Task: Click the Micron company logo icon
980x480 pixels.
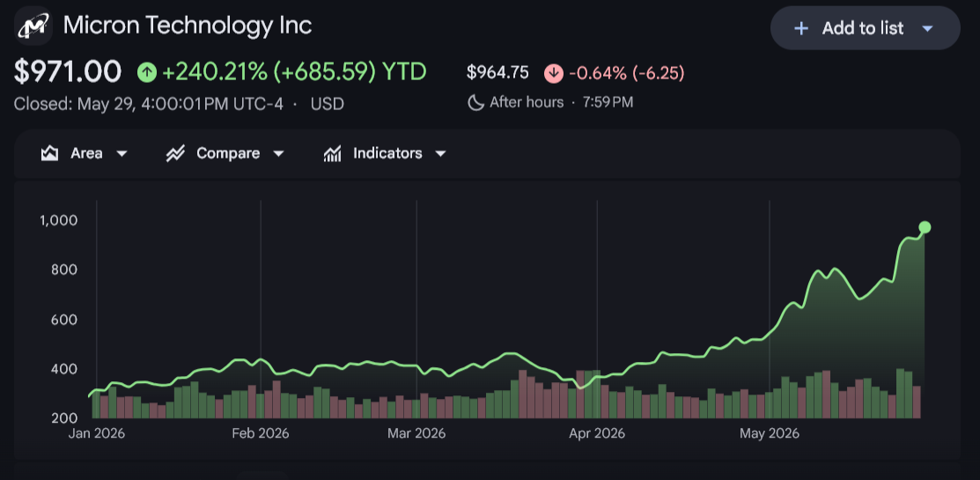Action: (33, 26)
